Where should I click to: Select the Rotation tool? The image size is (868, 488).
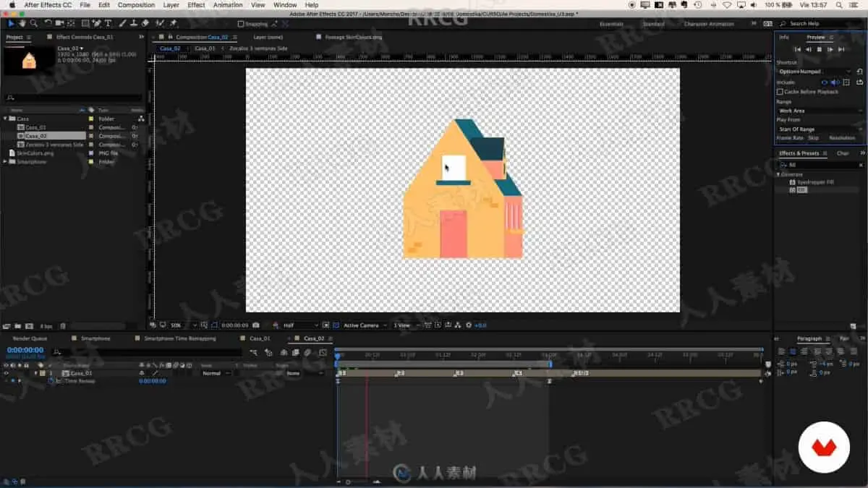(48, 23)
